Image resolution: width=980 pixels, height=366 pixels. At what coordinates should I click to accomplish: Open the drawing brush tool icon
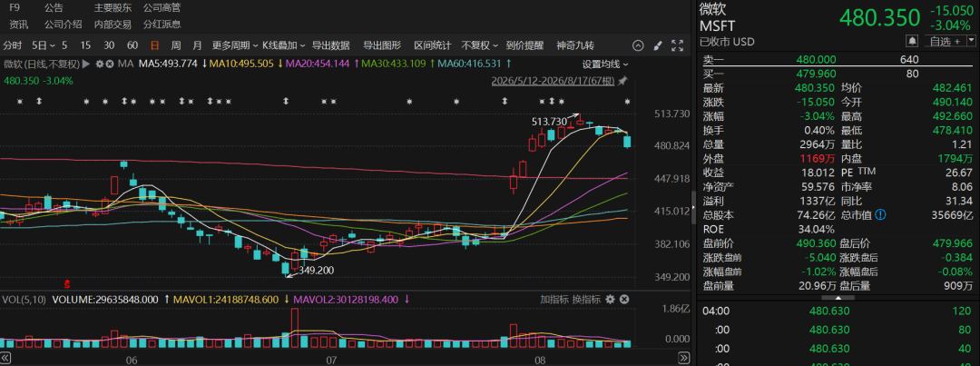click(657, 45)
